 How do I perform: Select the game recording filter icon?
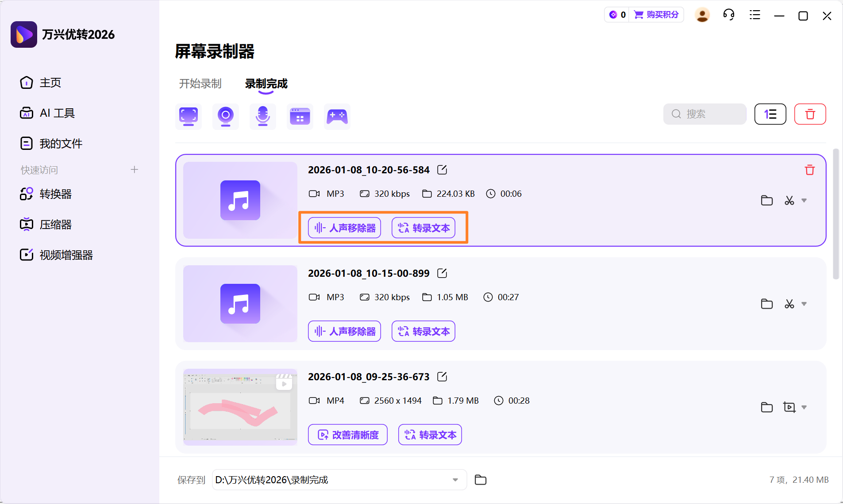point(337,116)
